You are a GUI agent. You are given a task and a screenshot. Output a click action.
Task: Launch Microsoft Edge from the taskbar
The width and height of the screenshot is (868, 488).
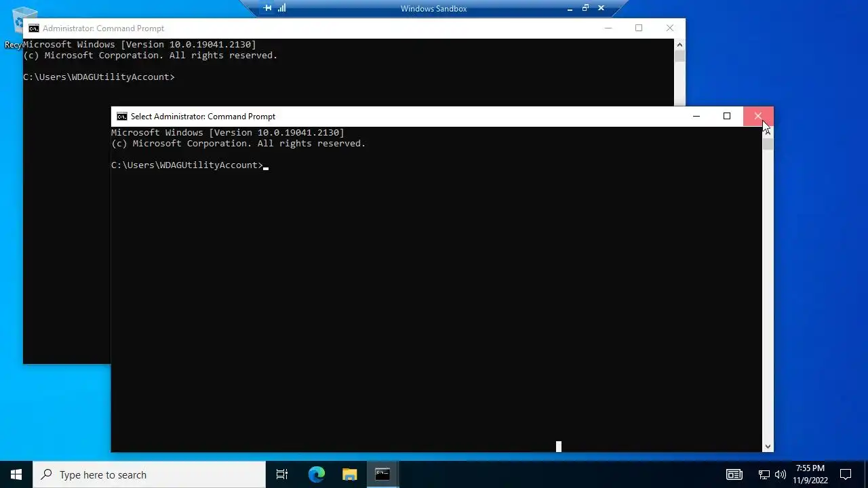(x=317, y=474)
